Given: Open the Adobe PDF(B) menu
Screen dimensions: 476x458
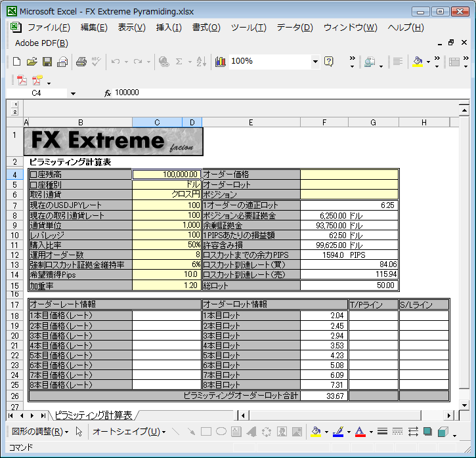Looking at the screenshot, I should (41, 43).
